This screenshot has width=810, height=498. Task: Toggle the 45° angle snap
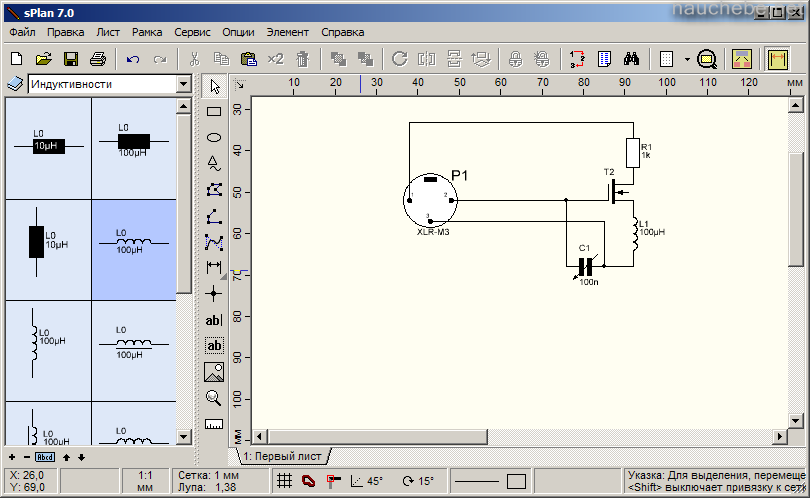(x=367, y=481)
